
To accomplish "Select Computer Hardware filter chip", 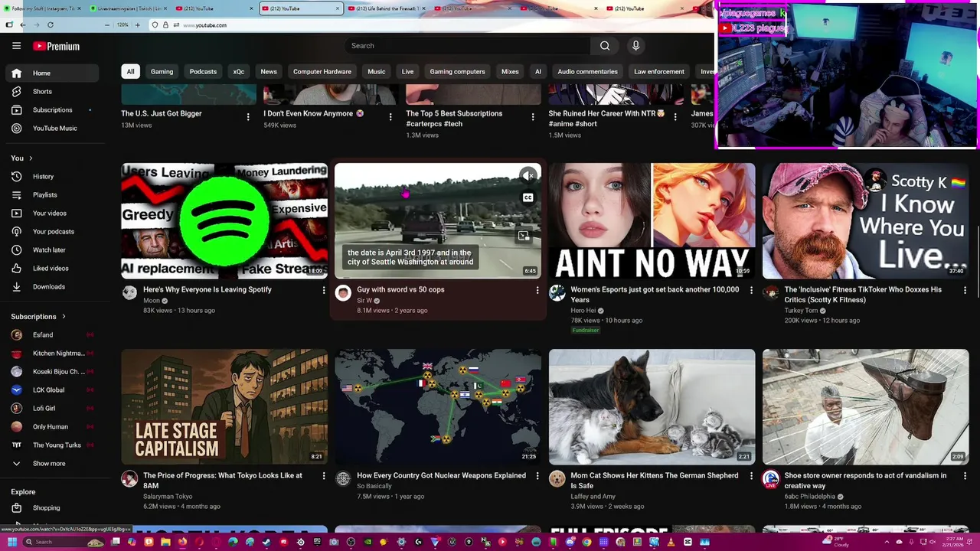I will tap(322, 71).
